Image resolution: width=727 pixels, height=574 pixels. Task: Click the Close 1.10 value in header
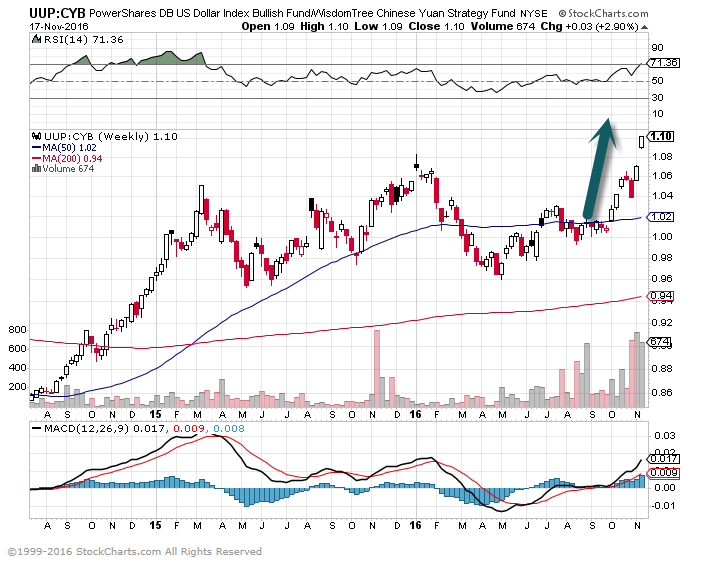tap(436, 26)
